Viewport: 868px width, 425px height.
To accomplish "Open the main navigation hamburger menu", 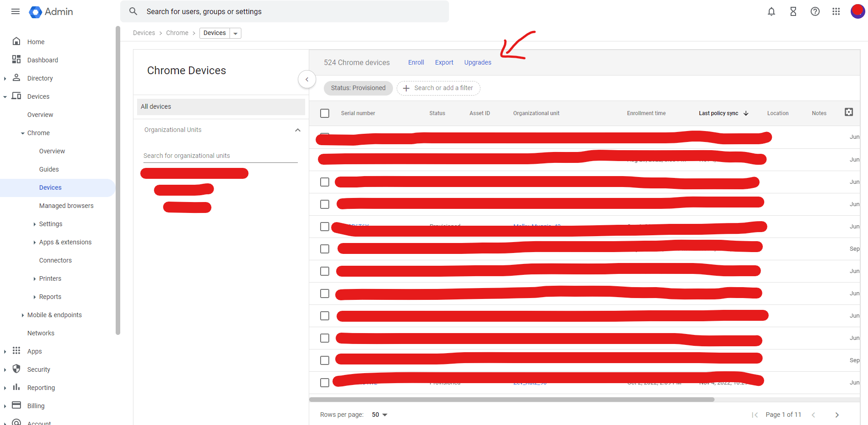I will [x=15, y=11].
